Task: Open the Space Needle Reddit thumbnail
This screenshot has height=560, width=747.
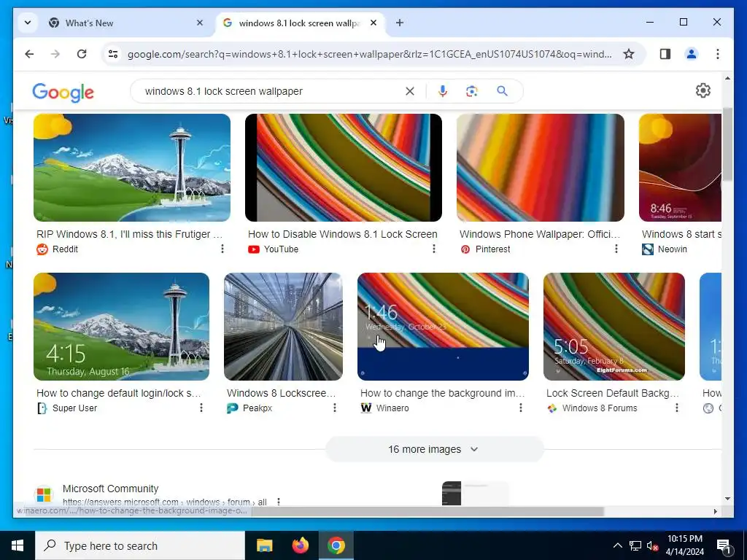Action: [132, 168]
